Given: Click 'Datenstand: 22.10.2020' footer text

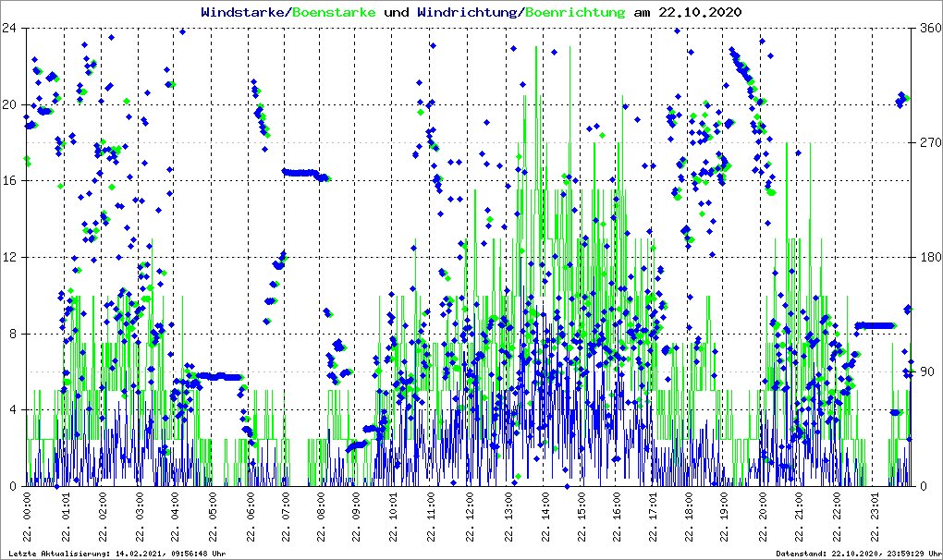Looking at the screenshot, I should tap(827, 554).
